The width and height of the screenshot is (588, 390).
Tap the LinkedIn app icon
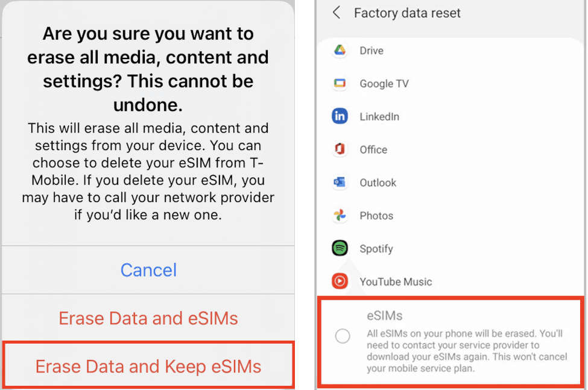click(x=340, y=116)
